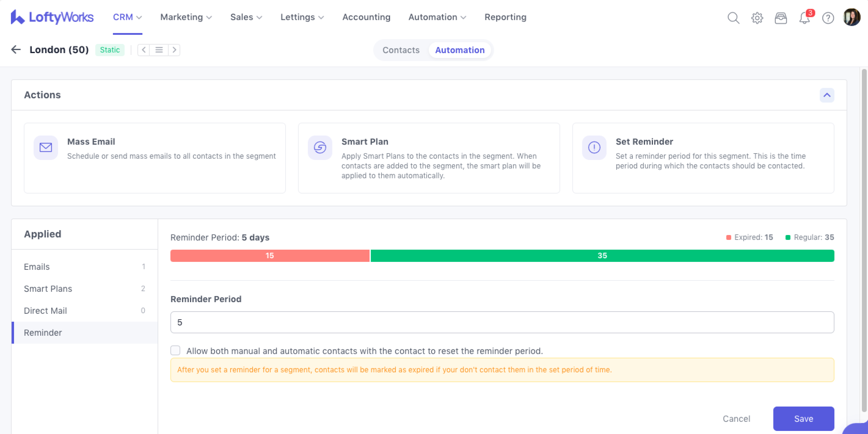868x434 pixels.
Task: Click the back arrow beside London
Action: pos(16,49)
